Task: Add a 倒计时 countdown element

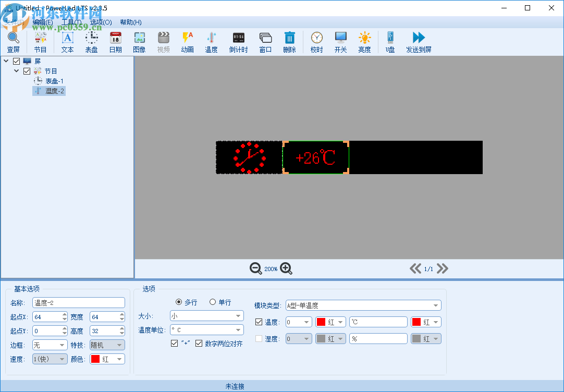Action: 239,42
